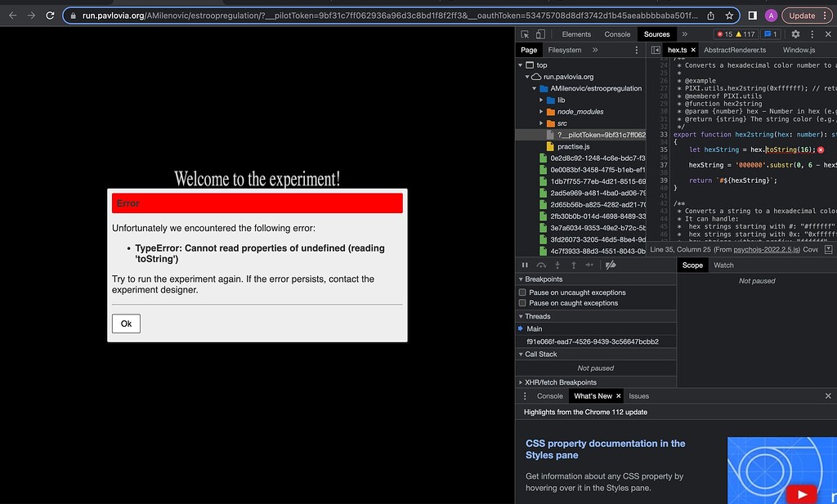Enable Pause on uncaught exceptions
This screenshot has height=504, width=837.
point(521,294)
